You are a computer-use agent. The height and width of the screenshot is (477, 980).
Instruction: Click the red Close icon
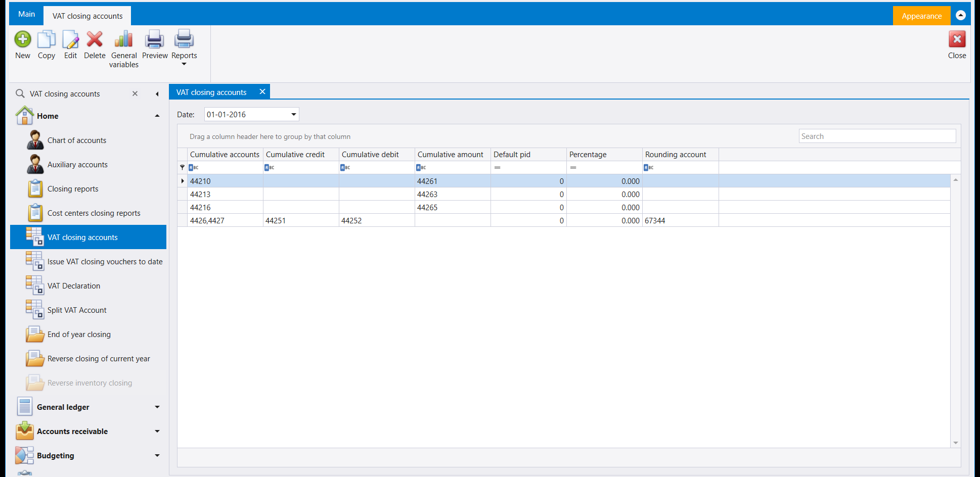coord(957,39)
